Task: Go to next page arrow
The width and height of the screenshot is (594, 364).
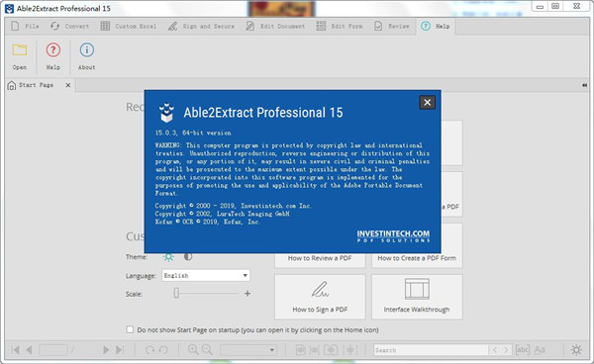Action: (x=106, y=350)
